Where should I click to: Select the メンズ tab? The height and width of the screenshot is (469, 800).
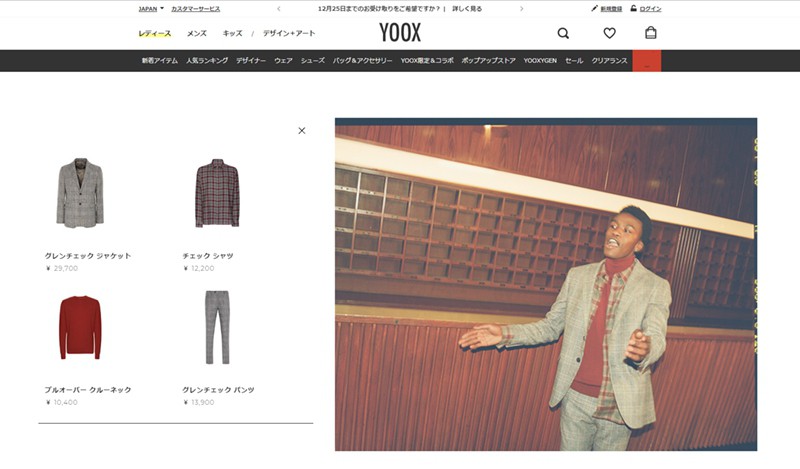[196, 33]
